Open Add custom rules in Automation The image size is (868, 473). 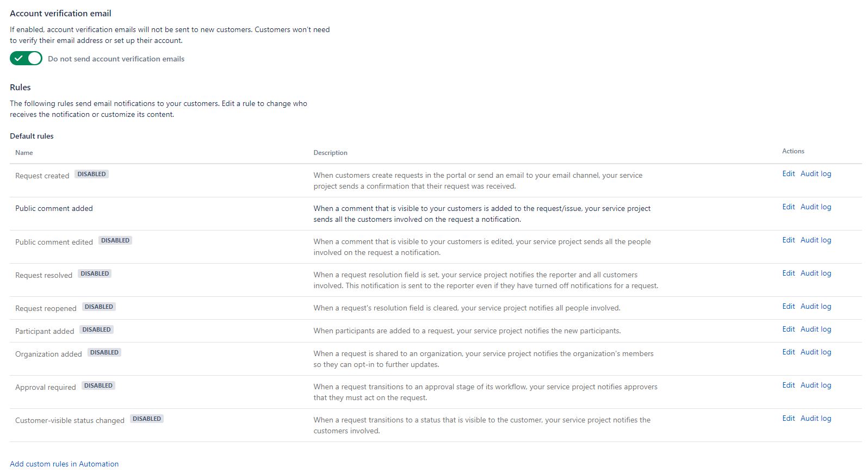point(64,463)
